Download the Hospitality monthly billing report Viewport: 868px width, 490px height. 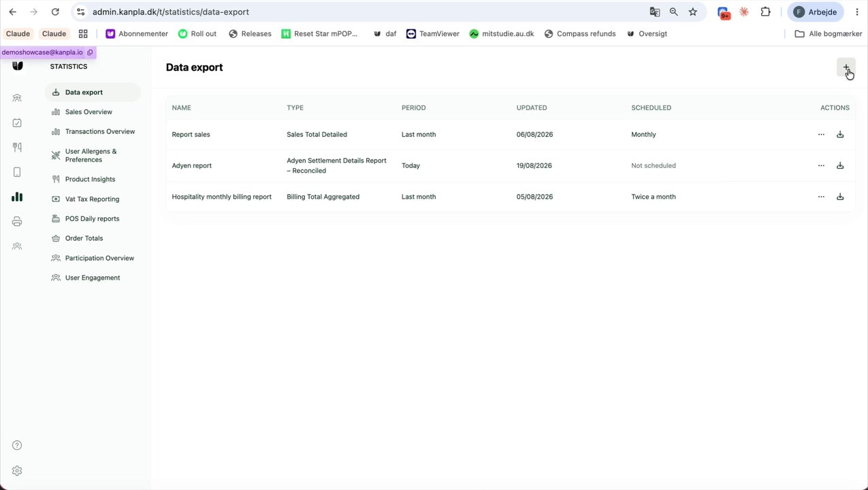click(840, 197)
